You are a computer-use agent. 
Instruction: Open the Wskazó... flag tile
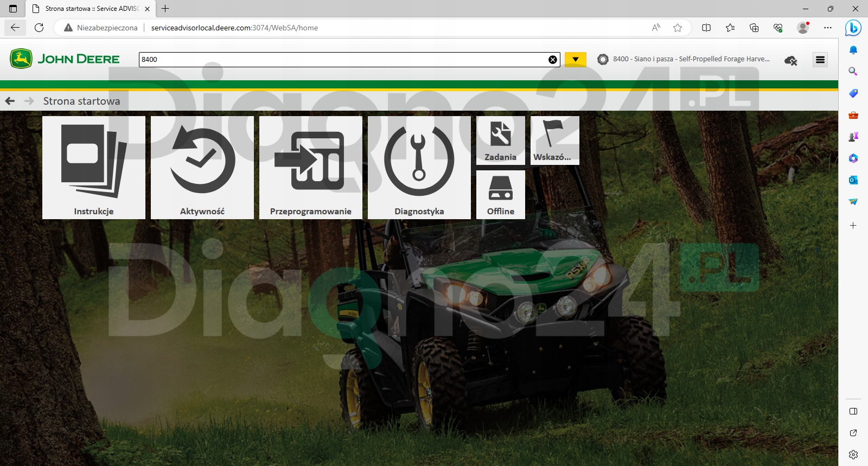[555, 141]
